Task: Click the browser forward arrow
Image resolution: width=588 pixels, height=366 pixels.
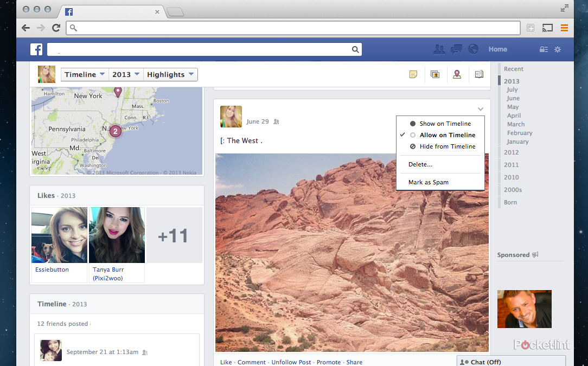Action: [x=41, y=28]
